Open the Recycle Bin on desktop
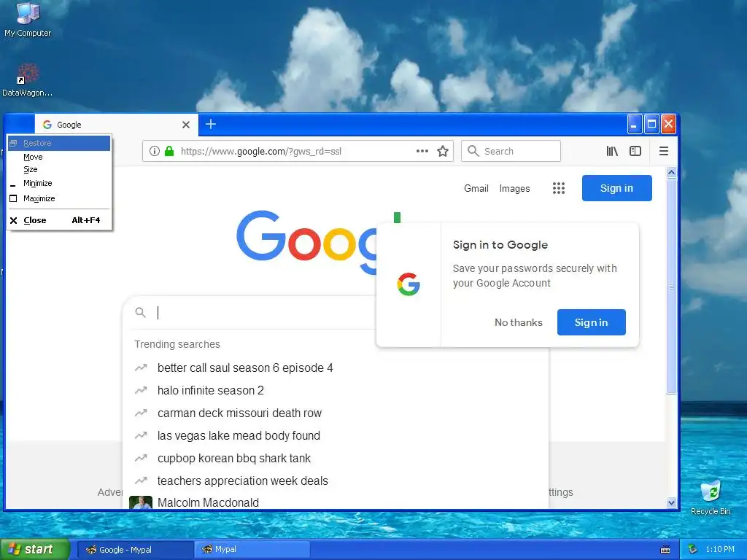This screenshot has width=747, height=560. point(711,497)
